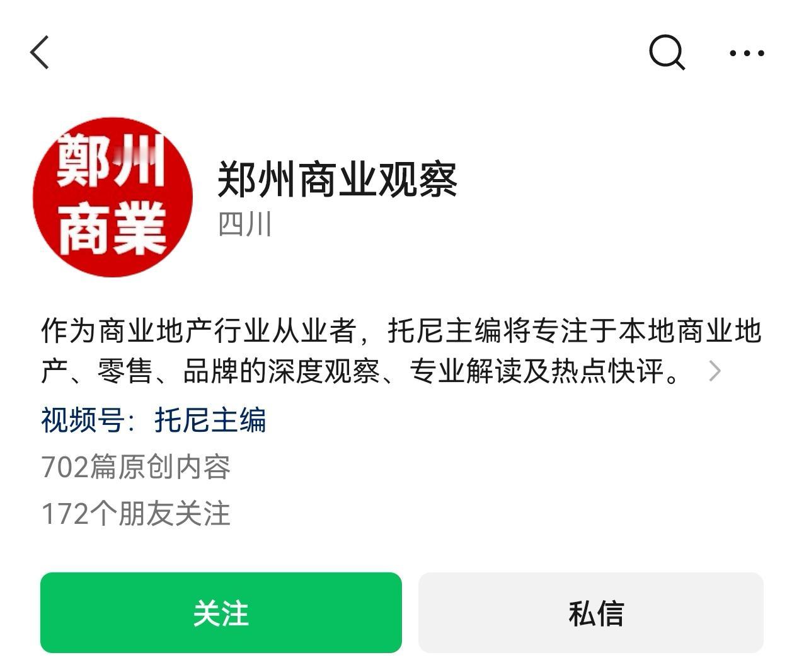
Task: View 702篇原创内容 original articles
Action: pyautogui.click(x=136, y=467)
